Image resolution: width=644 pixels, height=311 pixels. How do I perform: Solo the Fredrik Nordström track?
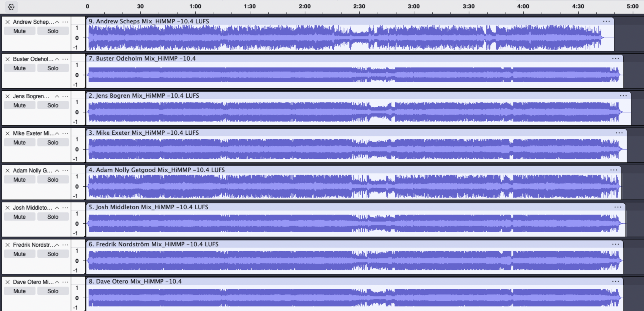[53, 254]
